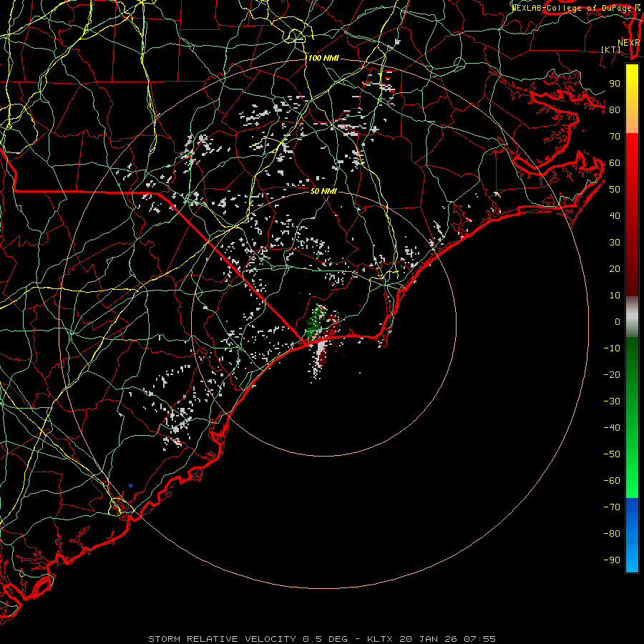Click the -20 value on the velocity scale
Viewport: 644px width, 644px height.
(612, 374)
